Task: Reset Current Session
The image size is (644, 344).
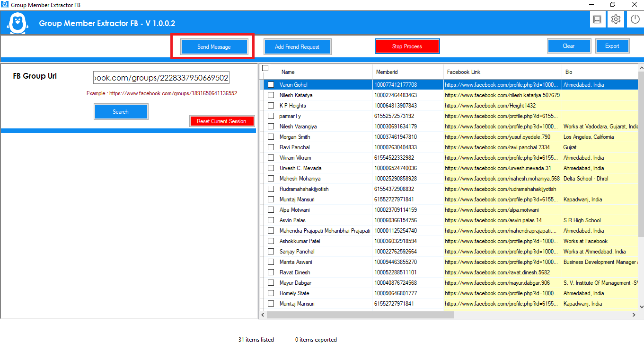Action: pos(221,121)
